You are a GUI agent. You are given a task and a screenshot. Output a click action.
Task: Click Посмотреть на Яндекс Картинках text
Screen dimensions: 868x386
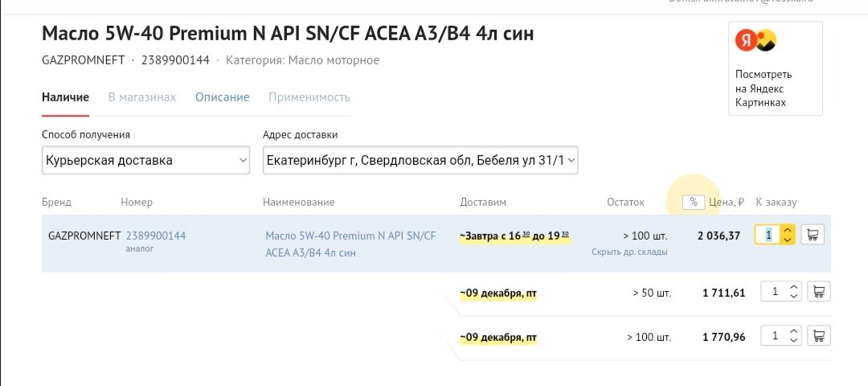tap(764, 88)
